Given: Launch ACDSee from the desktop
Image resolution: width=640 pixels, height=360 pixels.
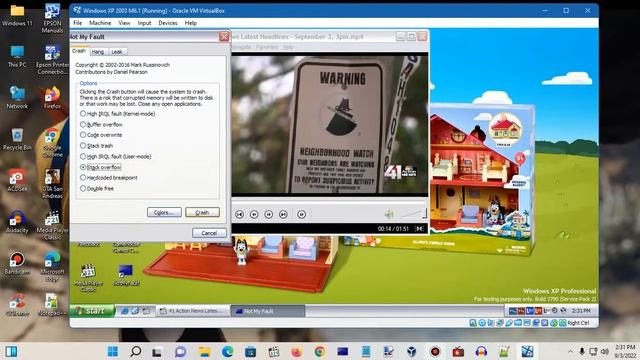Looking at the screenshot, I should pos(17,180).
